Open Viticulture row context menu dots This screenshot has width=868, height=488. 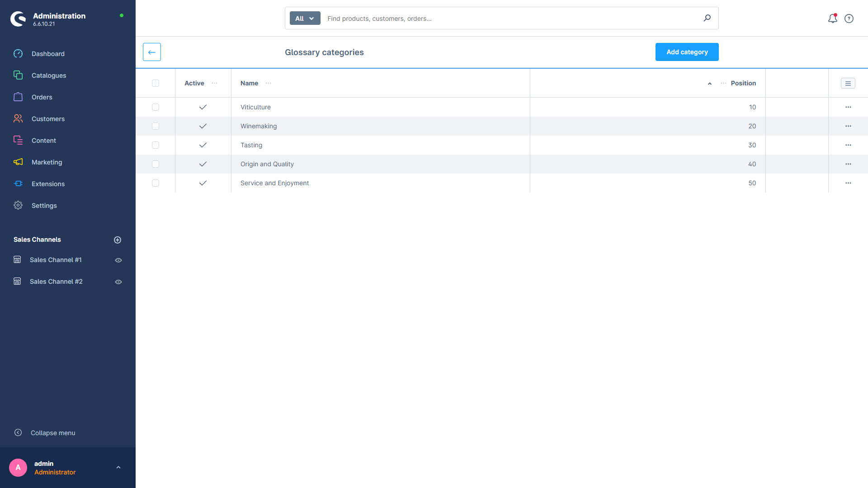click(848, 107)
